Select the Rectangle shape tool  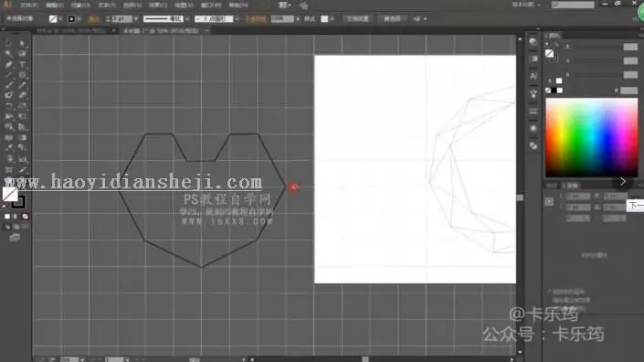[x=22, y=74]
